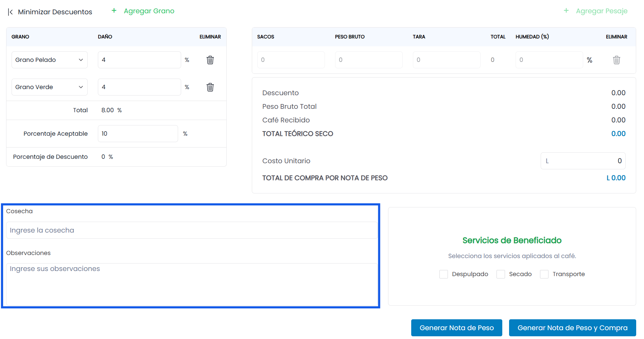Image resolution: width=644 pixels, height=339 pixels.
Task: Click the Humedad percentage input
Action: point(549,60)
